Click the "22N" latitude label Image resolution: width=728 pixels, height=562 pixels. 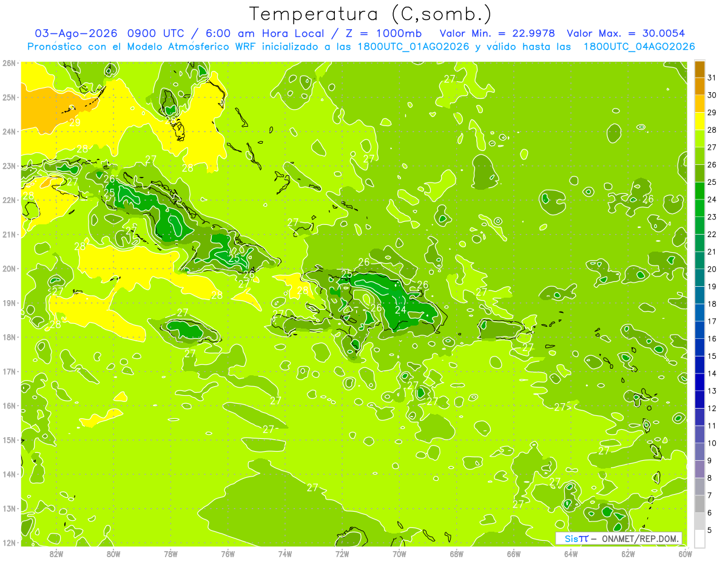click(x=8, y=200)
